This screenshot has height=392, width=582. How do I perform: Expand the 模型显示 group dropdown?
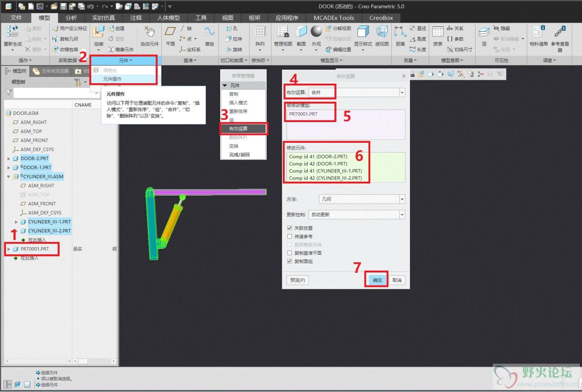tap(331, 60)
